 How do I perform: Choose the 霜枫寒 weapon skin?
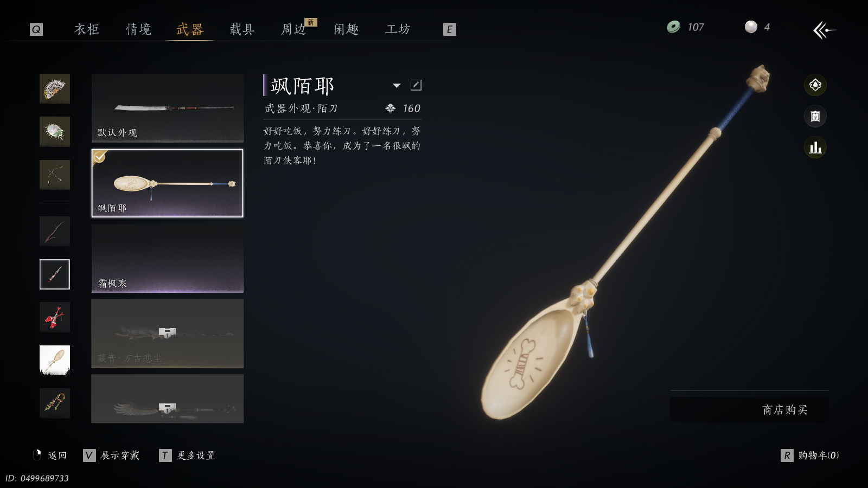tap(168, 259)
